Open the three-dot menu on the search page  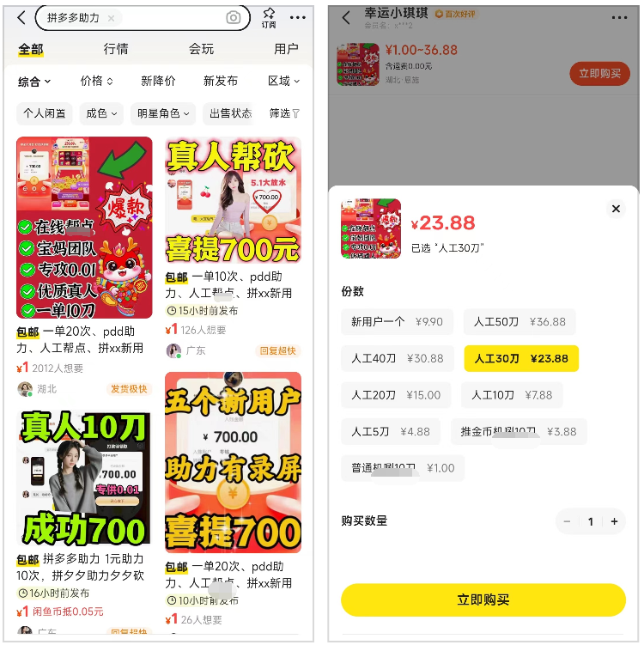(x=297, y=18)
